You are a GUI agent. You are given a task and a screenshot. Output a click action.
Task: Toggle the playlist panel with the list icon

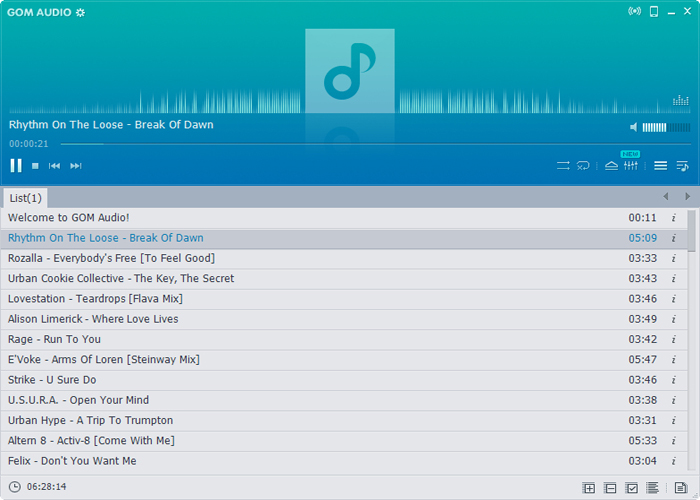tap(661, 166)
